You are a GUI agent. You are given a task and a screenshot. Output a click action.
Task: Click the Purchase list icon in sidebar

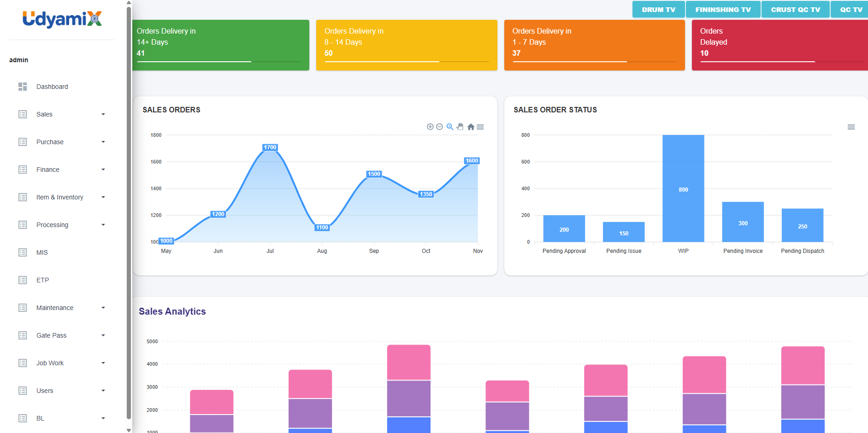(23, 142)
